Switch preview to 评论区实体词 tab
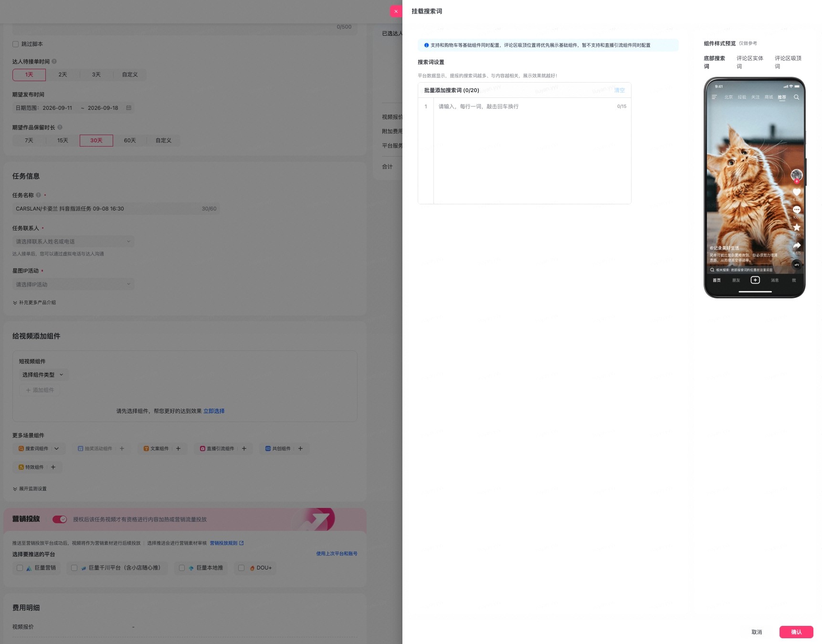Image resolution: width=822 pixels, height=644 pixels. (x=749, y=62)
